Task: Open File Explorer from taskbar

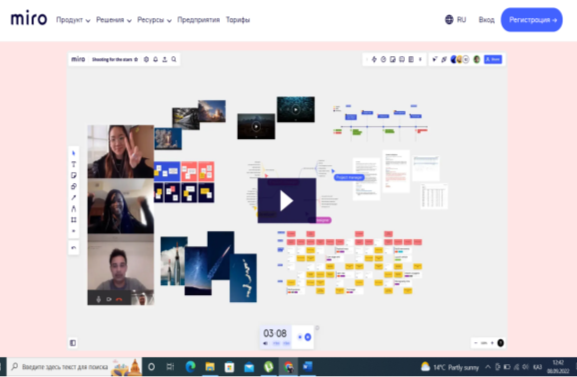Action: tap(210, 367)
